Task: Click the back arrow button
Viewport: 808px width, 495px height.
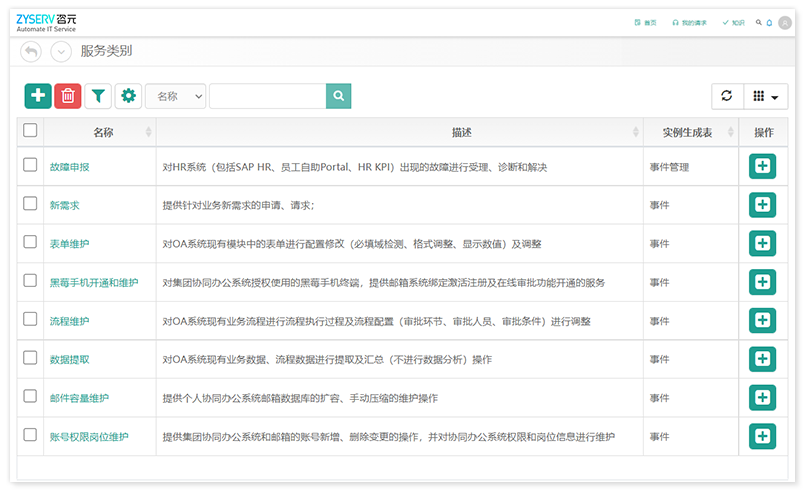Action: (31, 52)
